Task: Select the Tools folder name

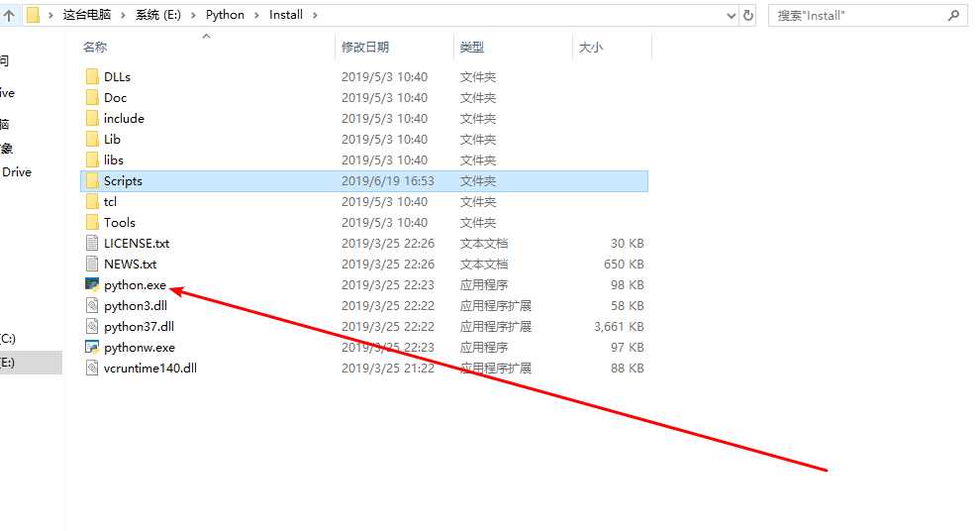Action: pos(120,222)
